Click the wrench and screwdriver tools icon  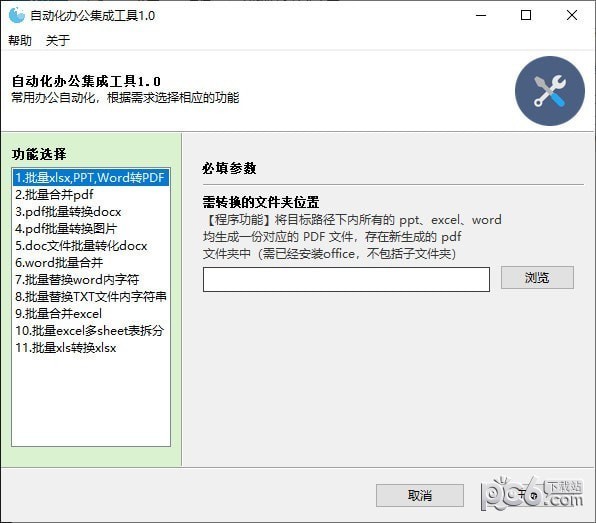click(x=550, y=91)
